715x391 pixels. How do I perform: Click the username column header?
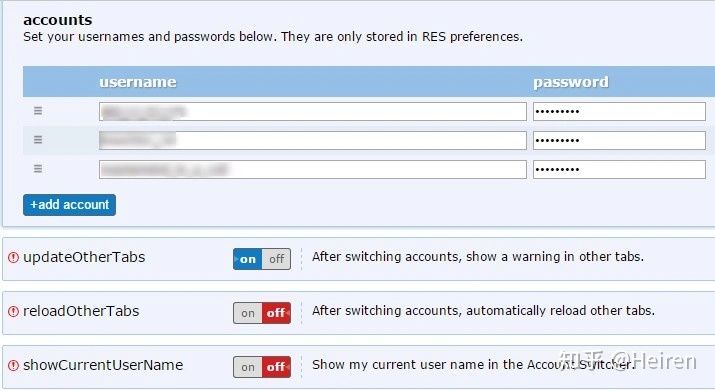138,82
